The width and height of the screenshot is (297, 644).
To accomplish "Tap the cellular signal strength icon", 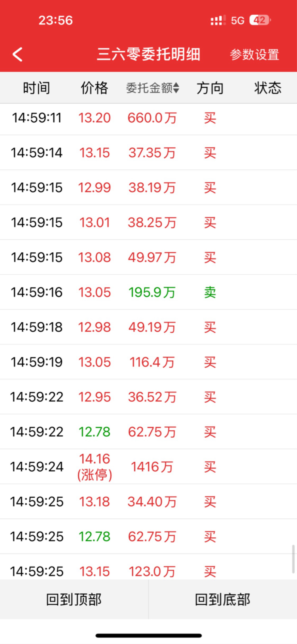I will (218, 20).
